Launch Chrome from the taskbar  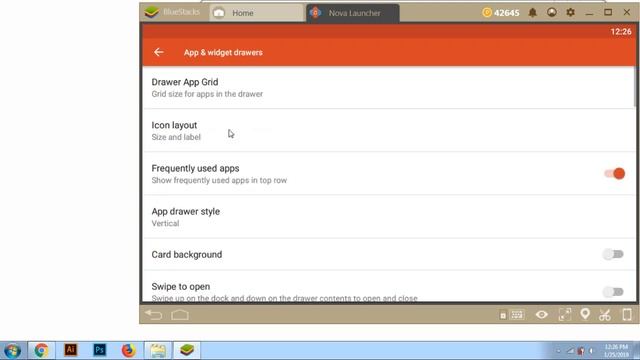[x=41, y=350]
